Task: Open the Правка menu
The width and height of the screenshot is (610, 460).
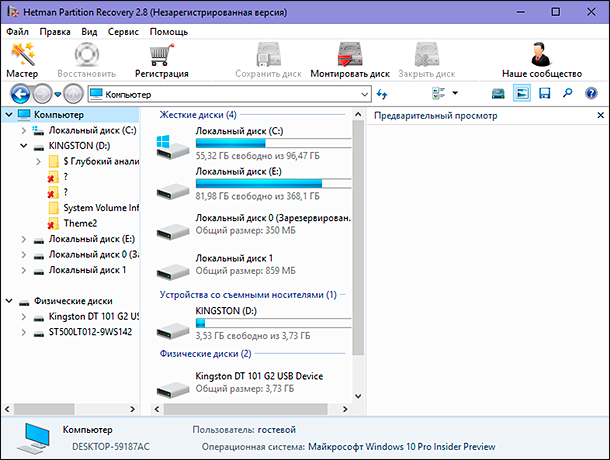Action: tap(55, 32)
